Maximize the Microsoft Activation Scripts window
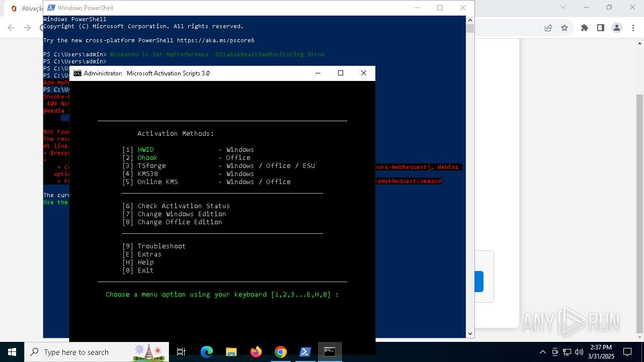Screen dimensions: 644x362 pyautogui.click(x=341, y=73)
